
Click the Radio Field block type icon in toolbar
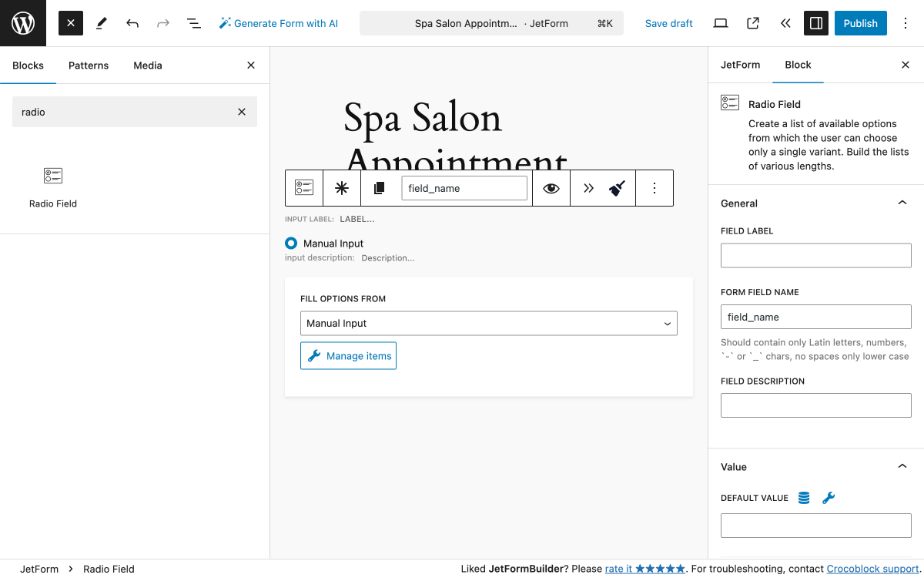tap(304, 188)
